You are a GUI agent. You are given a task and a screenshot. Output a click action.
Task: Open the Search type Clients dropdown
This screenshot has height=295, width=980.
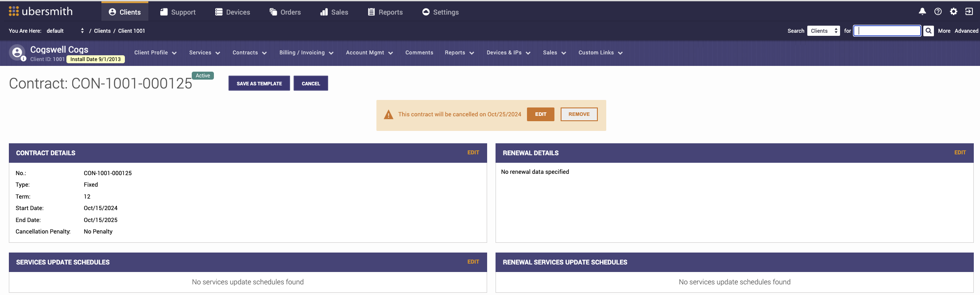tap(823, 31)
